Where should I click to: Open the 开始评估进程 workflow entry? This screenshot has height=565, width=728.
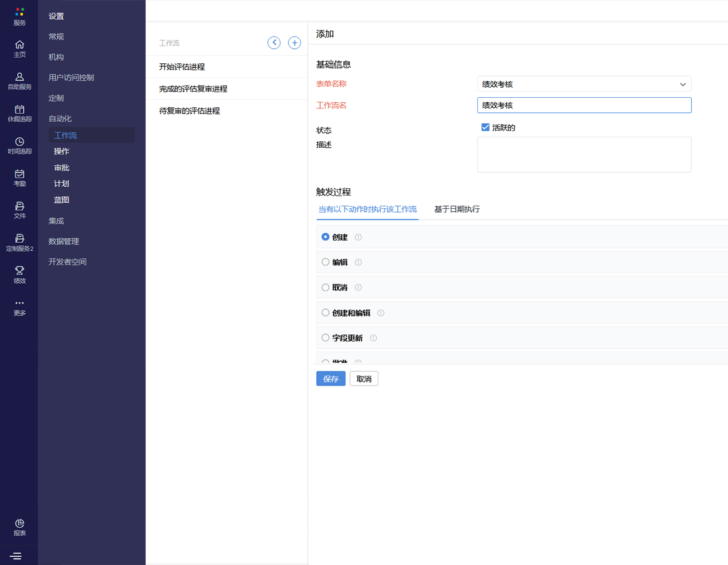point(182,67)
